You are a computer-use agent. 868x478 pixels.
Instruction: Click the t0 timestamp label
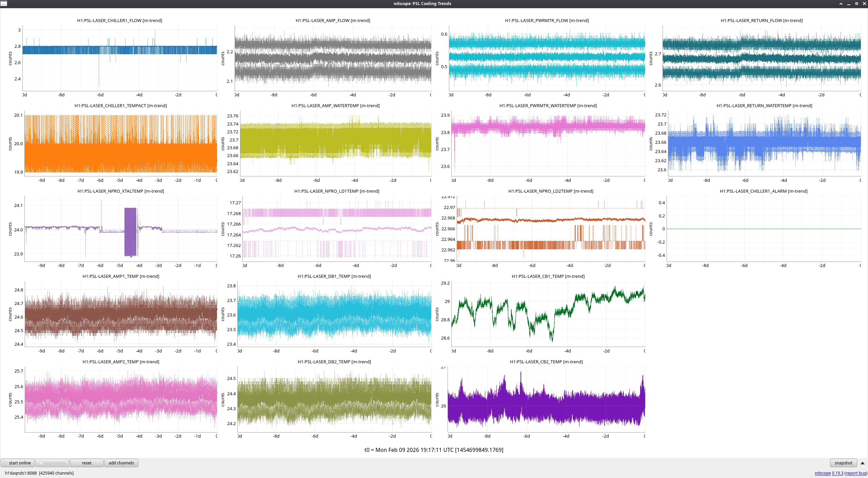pos(434,450)
